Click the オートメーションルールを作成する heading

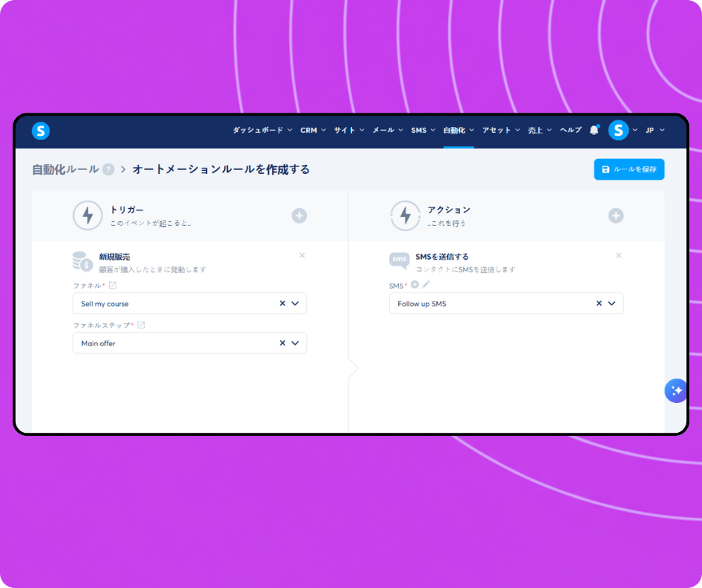221,169
